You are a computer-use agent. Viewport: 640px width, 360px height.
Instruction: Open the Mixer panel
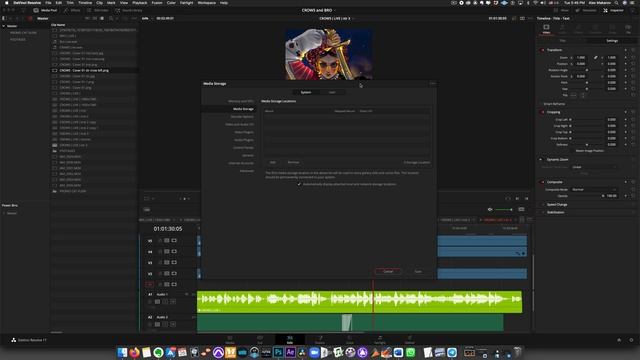click(x=562, y=10)
